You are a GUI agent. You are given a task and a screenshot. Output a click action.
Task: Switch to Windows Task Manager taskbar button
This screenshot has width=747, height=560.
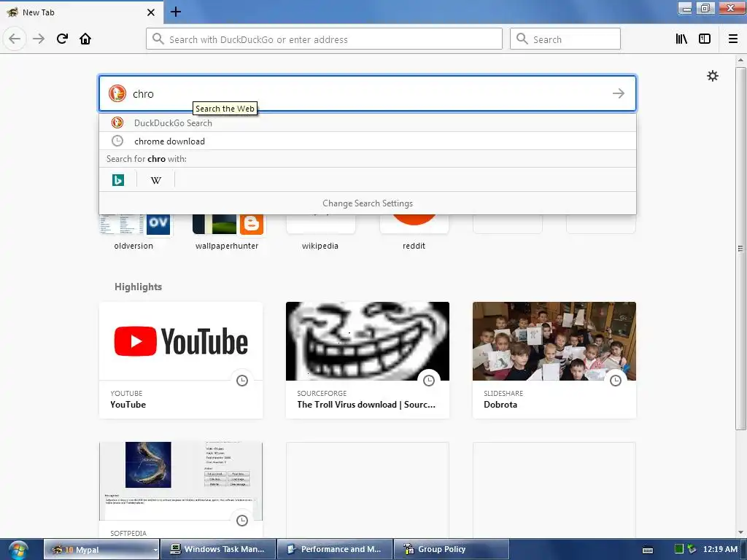coord(218,550)
